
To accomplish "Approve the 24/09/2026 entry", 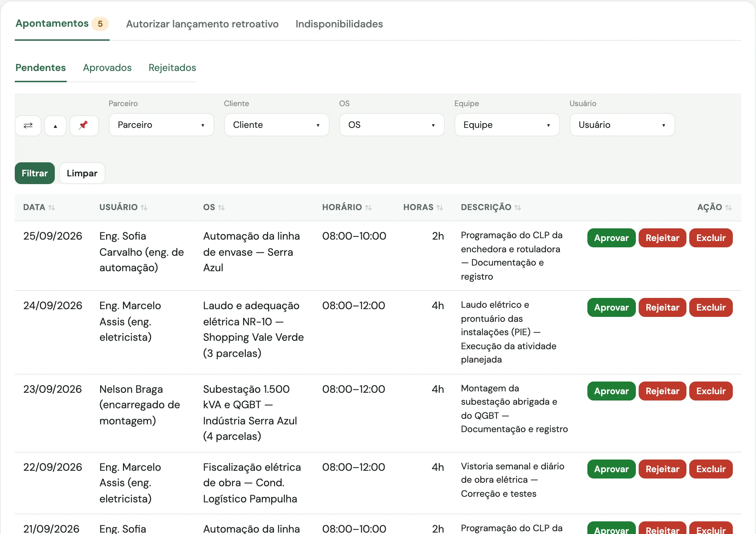I will click(x=611, y=307).
